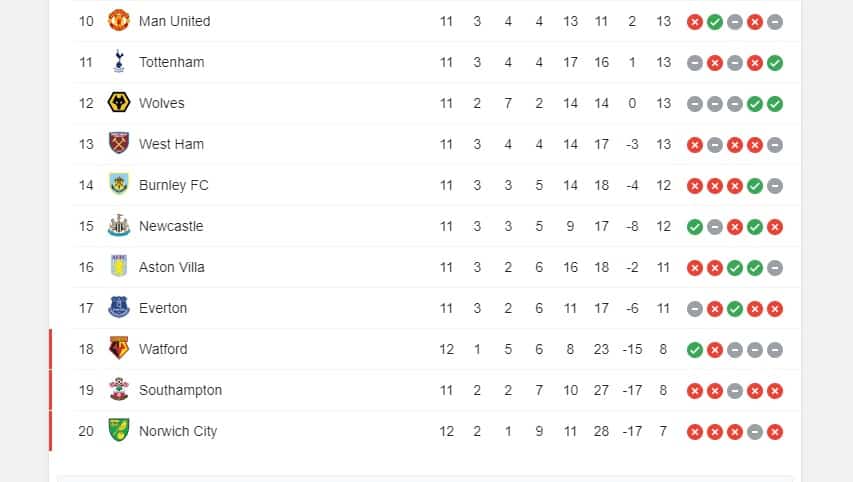The width and height of the screenshot is (853, 482).
Task: Click the Wolves badge icon
Action: click(x=119, y=103)
